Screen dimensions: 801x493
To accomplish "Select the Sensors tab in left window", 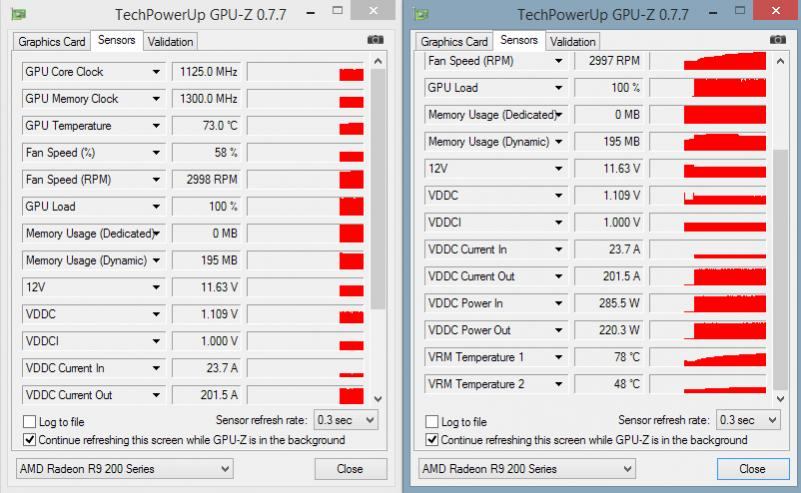I will 116,40.
